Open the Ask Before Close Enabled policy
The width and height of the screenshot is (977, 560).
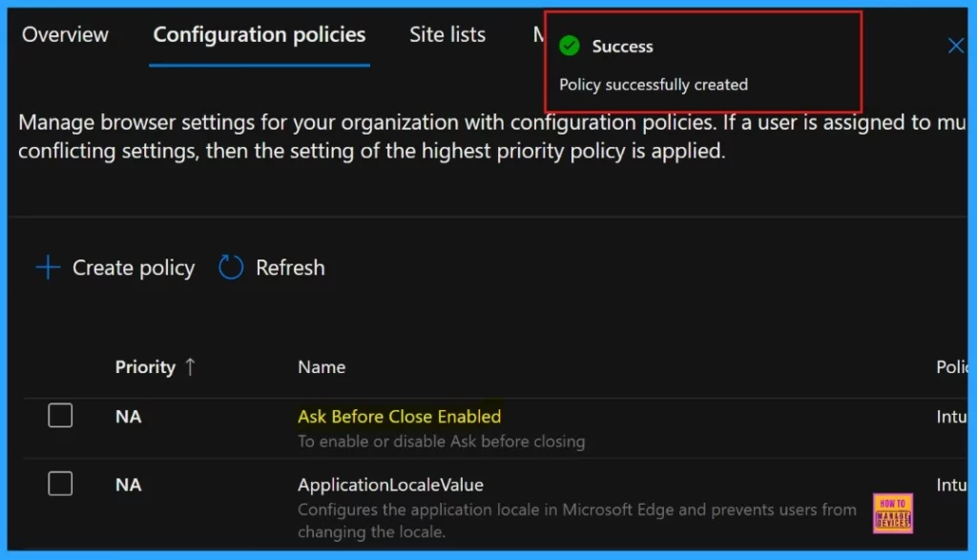[400, 416]
